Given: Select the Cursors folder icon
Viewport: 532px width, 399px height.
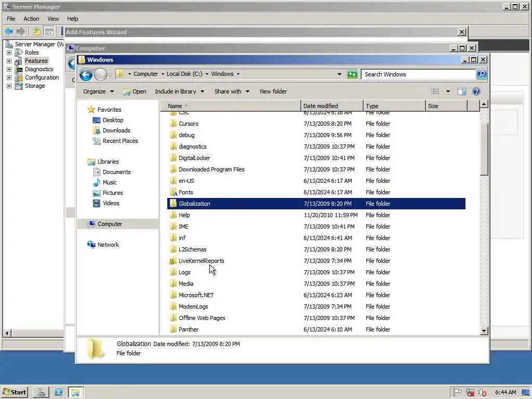Looking at the screenshot, I should (173, 124).
